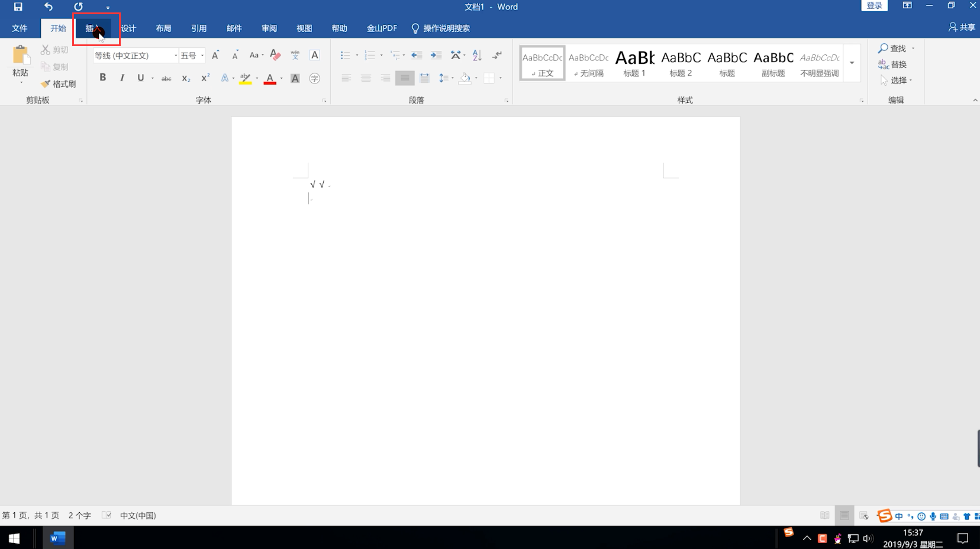Click the Tell Me search box (操作说明搜索)
Viewport: 980px width, 549px height.
click(x=441, y=28)
